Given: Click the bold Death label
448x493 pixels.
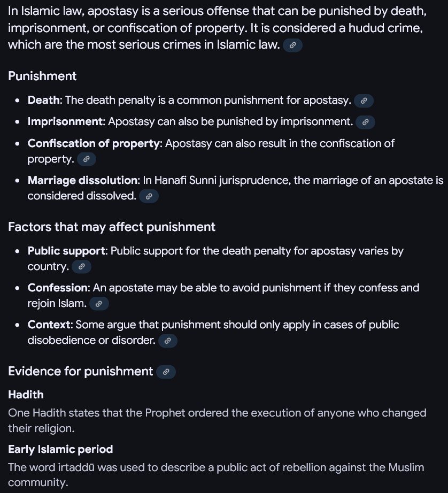Looking at the screenshot, I should 45,100.
